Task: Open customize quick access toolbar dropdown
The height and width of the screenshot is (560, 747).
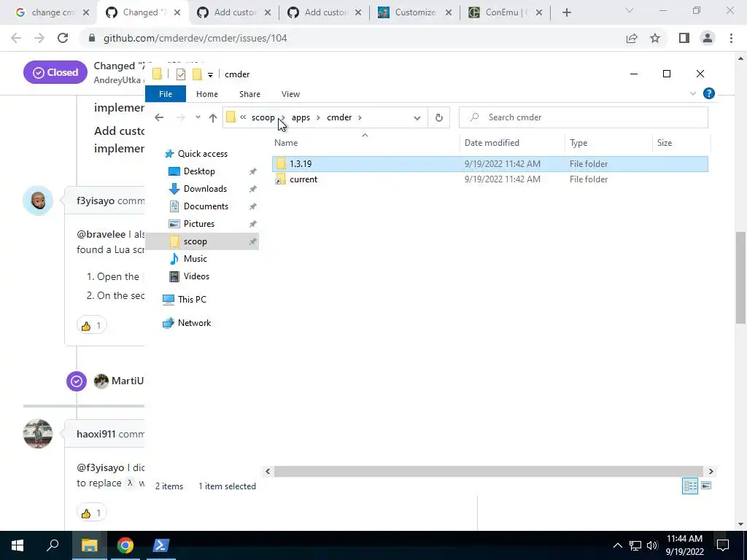Action: pos(210,75)
